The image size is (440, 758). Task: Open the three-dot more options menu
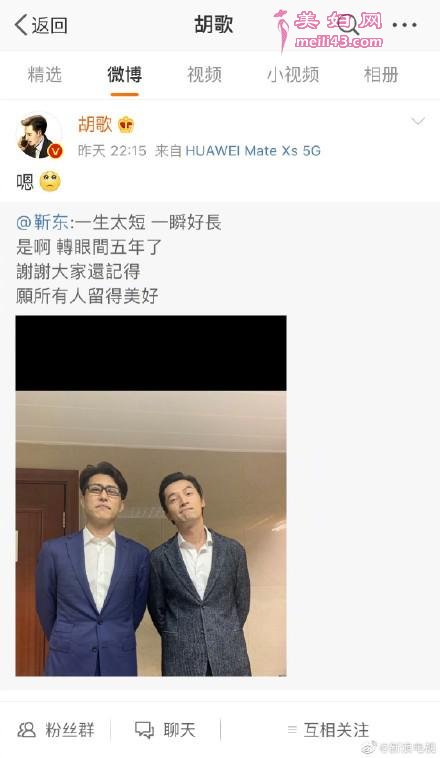pyautogui.click(x=404, y=25)
